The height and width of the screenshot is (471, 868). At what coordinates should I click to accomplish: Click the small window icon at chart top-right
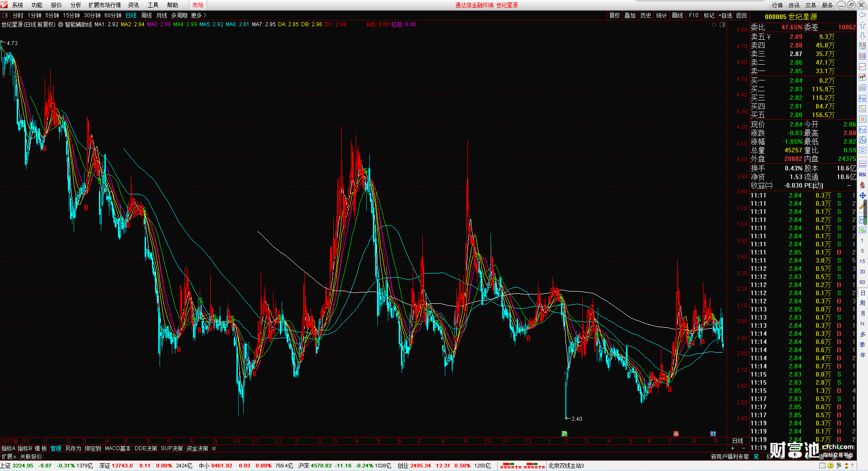(722, 24)
